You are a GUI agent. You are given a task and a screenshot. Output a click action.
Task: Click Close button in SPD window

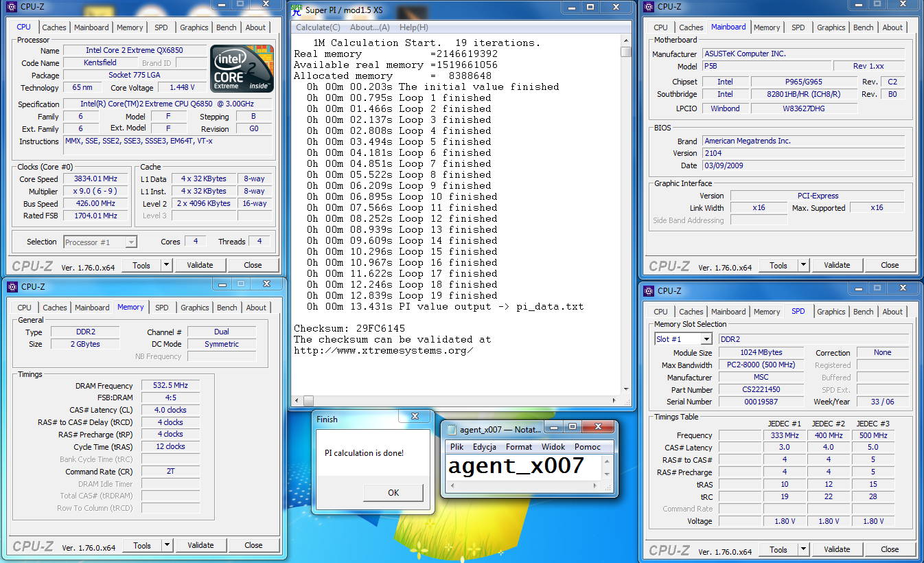point(890,549)
